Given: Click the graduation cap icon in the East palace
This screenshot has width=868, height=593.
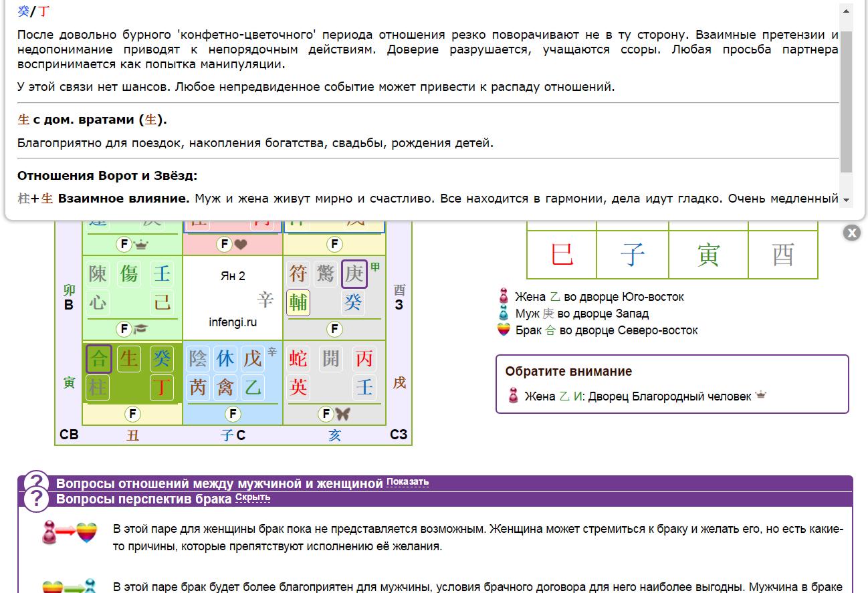Looking at the screenshot, I should tap(140, 329).
